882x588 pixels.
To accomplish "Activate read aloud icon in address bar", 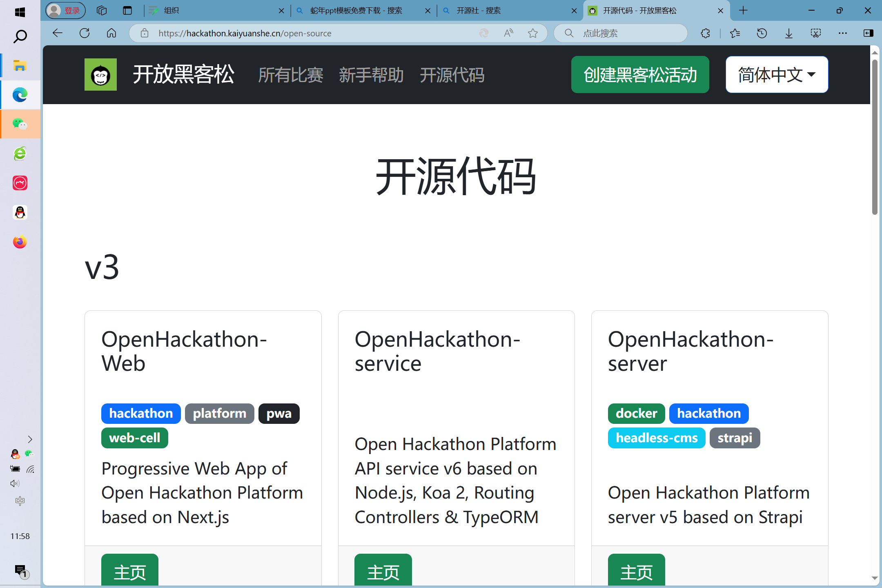I will tap(508, 33).
